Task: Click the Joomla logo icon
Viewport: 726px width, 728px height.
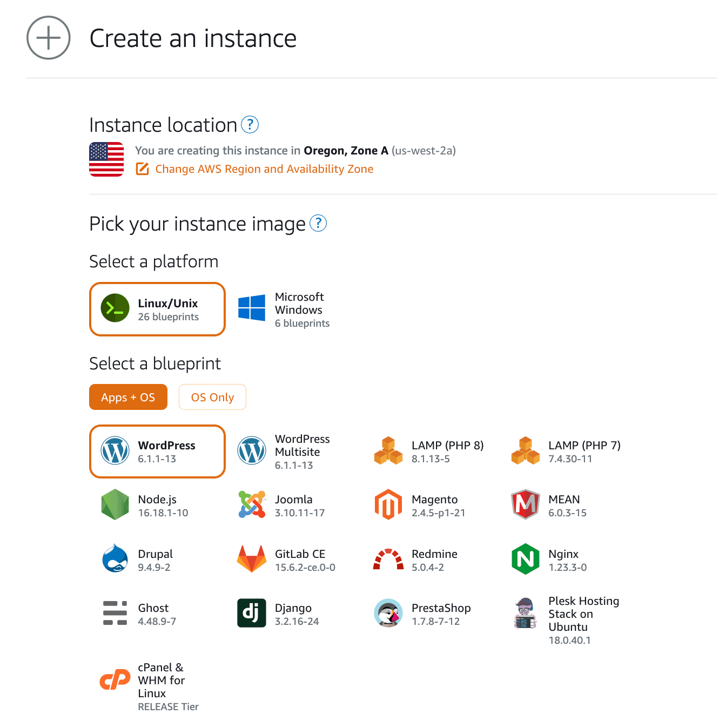Action: pyautogui.click(x=252, y=505)
